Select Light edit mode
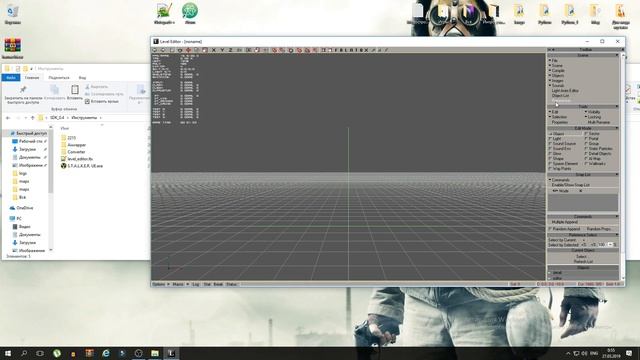 pos(555,139)
